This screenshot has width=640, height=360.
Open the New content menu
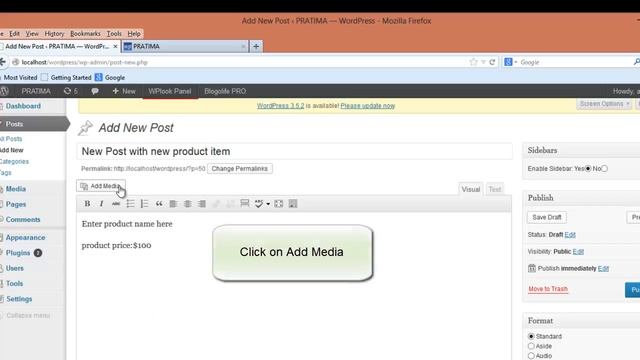coord(124,91)
